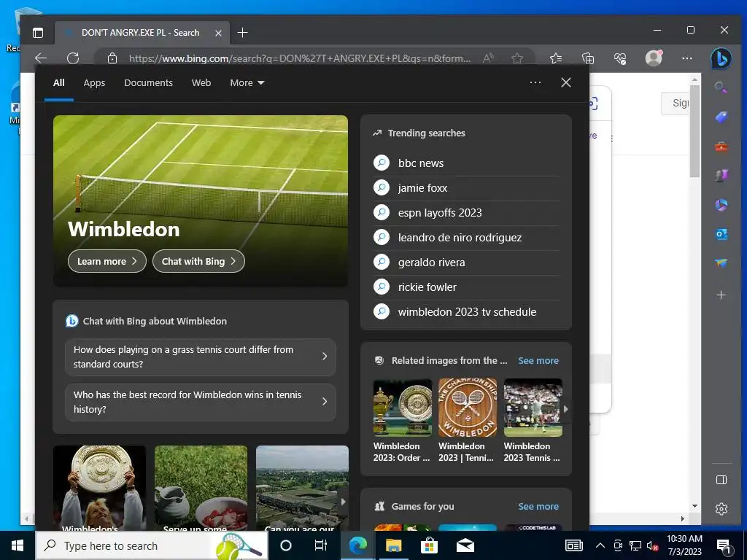The height and width of the screenshot is (560, 747).
Task: Close the DON'T ANGRY.EXE PL tab
Action: [x=218, y=33]
